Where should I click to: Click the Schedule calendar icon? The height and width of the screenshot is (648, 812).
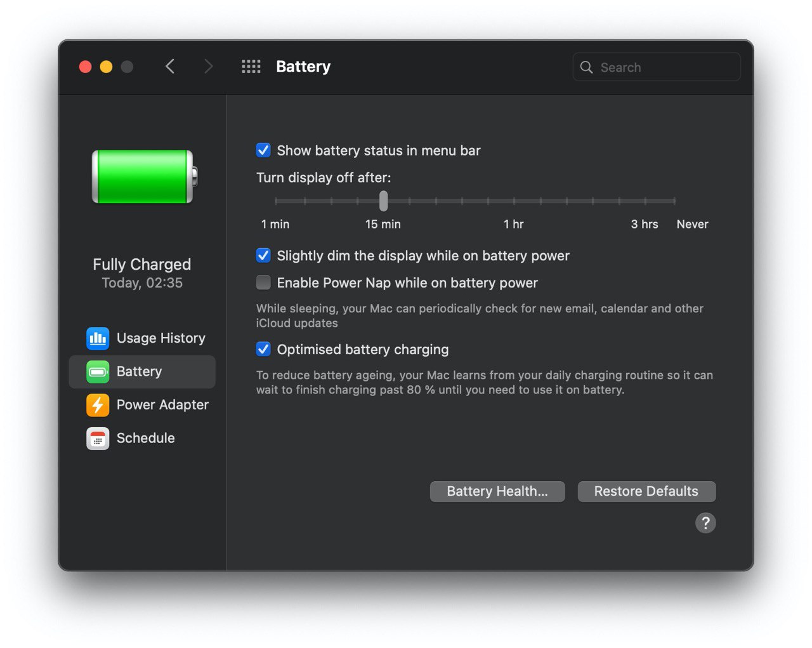98,438
